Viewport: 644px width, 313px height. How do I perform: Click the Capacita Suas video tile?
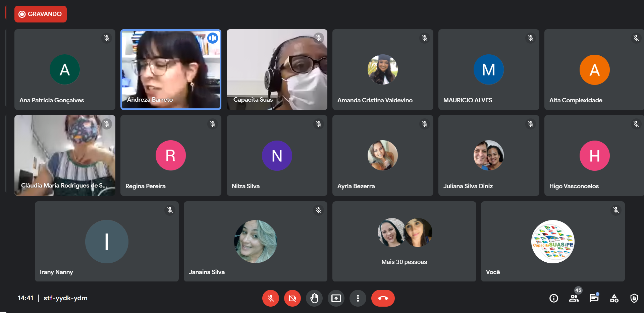pyautogui.click(x=277, y=69)
